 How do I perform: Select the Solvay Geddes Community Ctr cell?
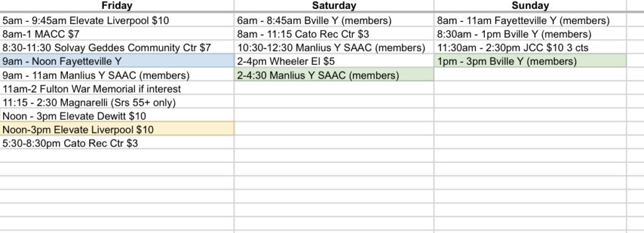click(x=117, y=47)
